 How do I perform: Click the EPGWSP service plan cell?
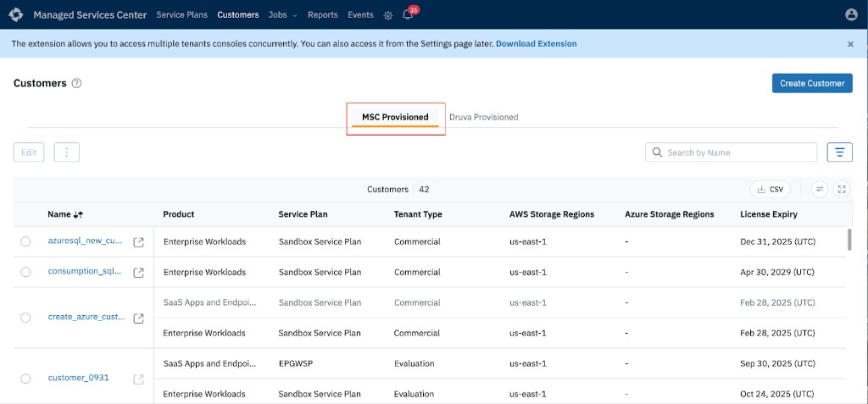click(x=294, y=363)
